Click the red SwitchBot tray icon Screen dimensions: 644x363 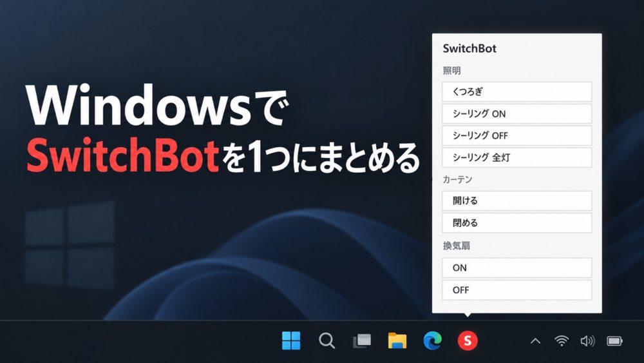pyautogui.click(x=468, y=340)
